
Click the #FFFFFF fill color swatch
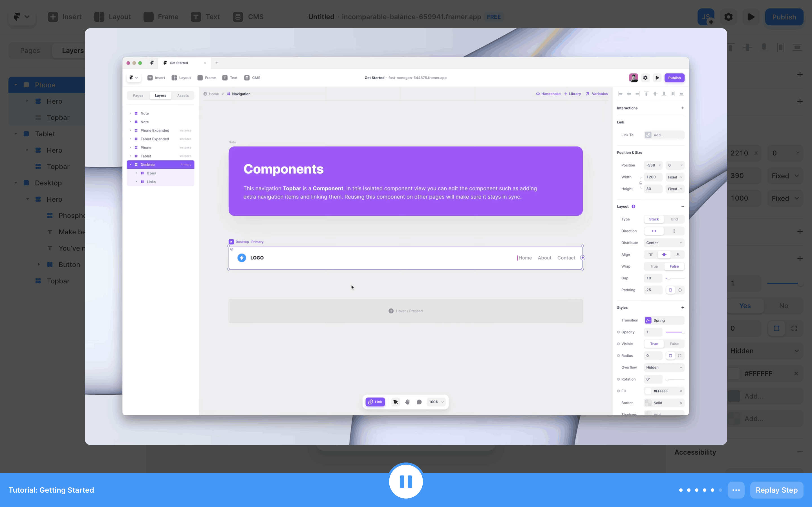click(x=734, y=373)
